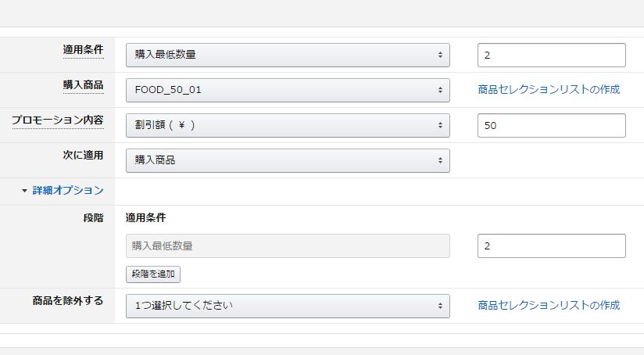Focus the 段階 quantity field showing 2
Viewport: 644px width, 355px height.
(552, 246)
